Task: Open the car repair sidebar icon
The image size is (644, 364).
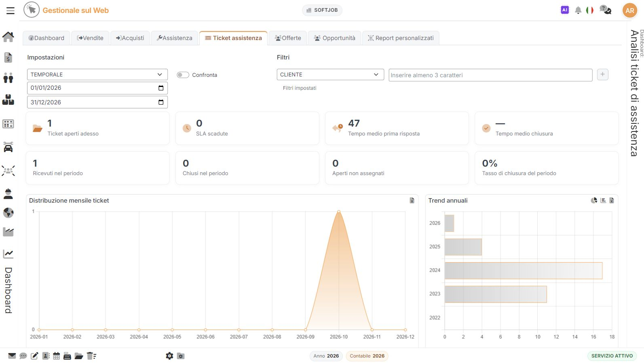Action: 8,147
